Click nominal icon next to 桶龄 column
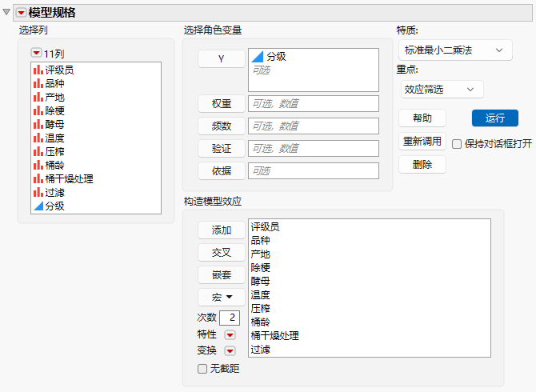The height and width of the screenshot is (392, 536). [38, 166]
